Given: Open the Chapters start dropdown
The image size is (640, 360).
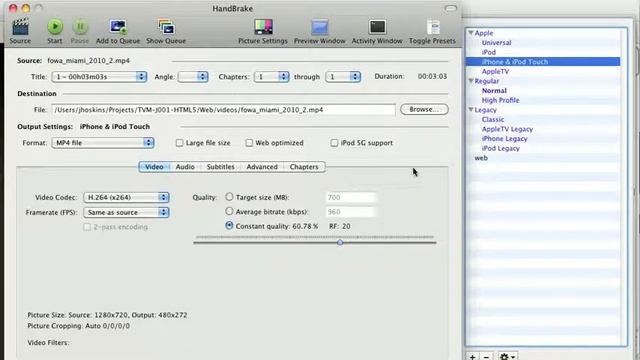Looking at the screenshot, I should click(x=271, y=77).
